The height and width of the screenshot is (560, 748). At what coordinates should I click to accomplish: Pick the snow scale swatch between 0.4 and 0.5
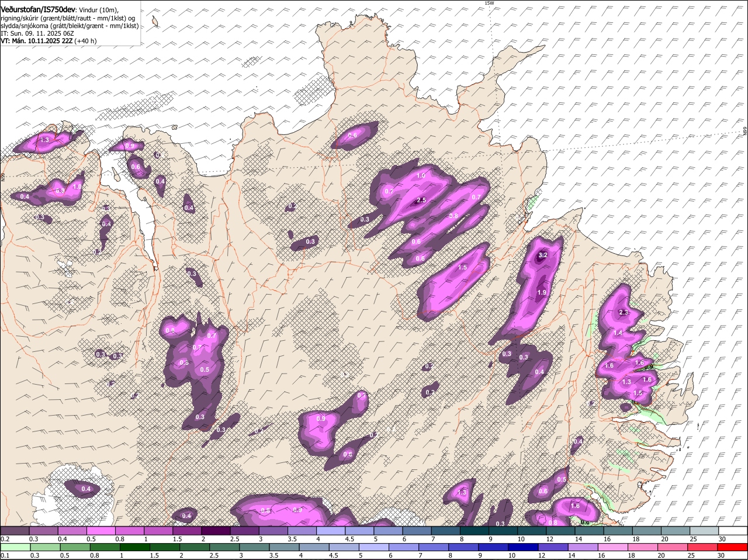click(x=72, y=531)
